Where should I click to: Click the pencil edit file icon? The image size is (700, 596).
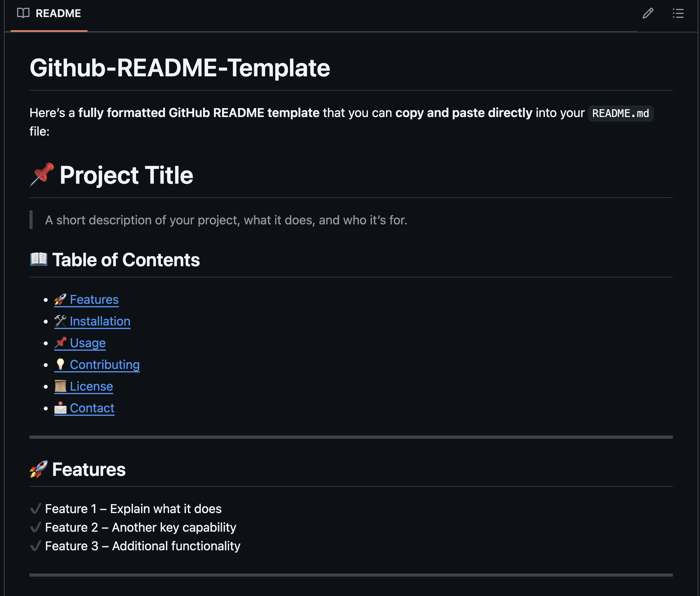(648, 14)
